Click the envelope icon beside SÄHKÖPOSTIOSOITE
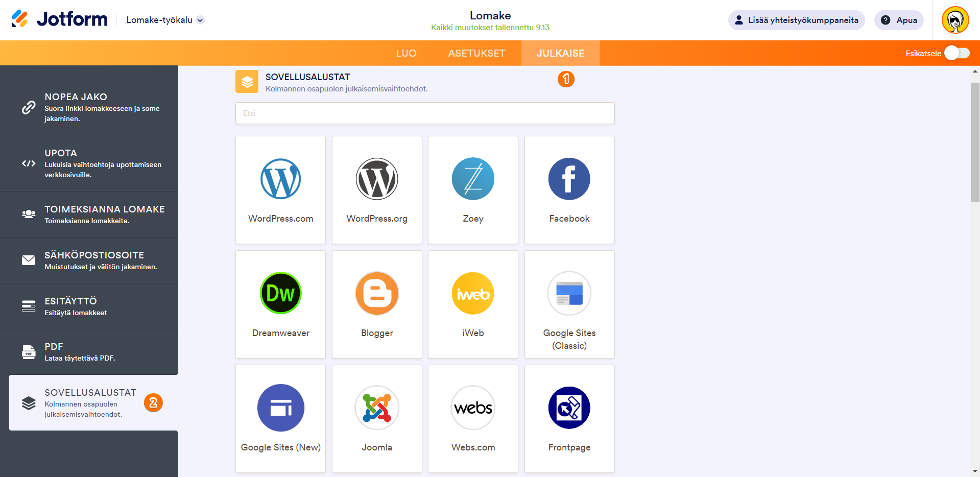 (29, 260)
